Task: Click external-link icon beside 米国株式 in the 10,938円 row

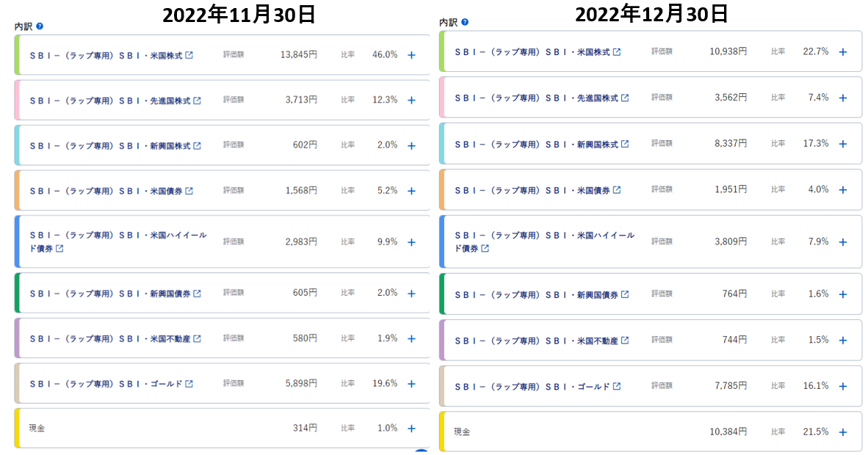Action: tap(617, 51)
